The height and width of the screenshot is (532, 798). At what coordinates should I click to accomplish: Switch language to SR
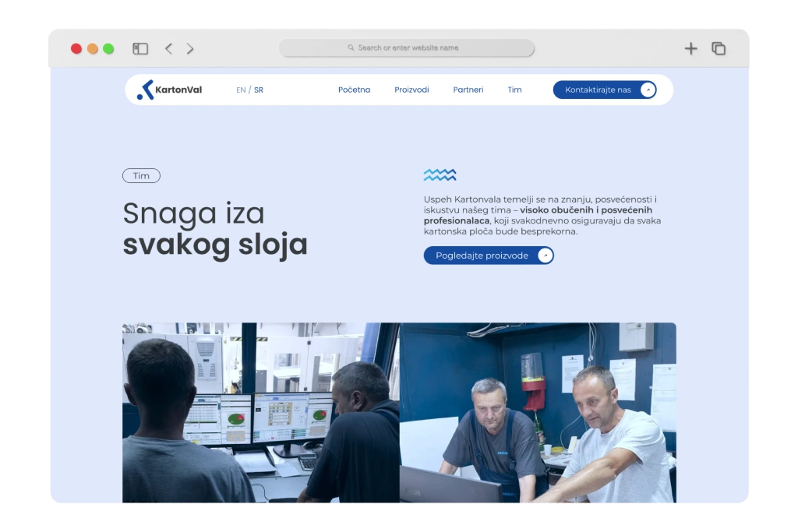click(x=259, y=90)
